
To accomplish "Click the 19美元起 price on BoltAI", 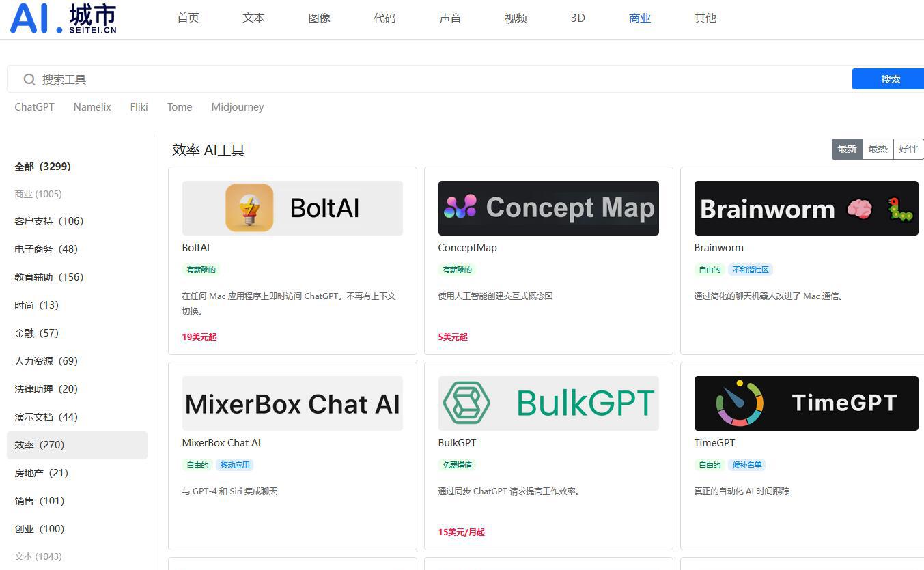I will 199,337.
